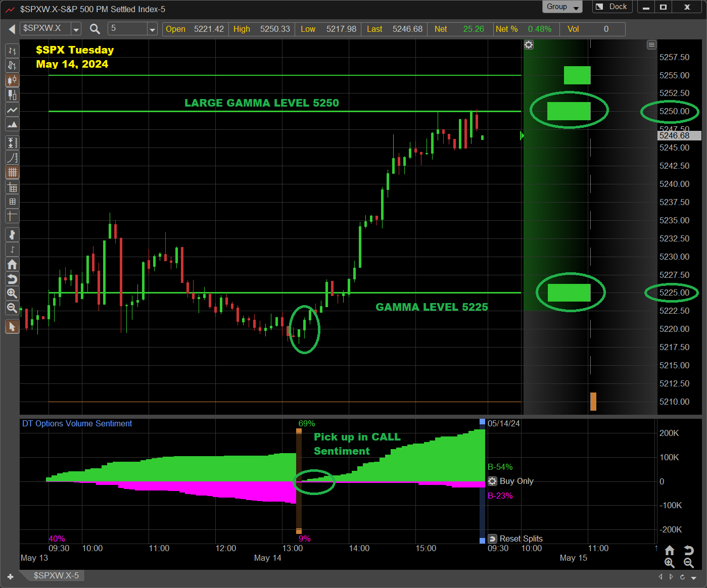The height and width of the screenshot is (588, 707).
Task: Click the Open value 5221.42
Action: [x=209, y=29]
